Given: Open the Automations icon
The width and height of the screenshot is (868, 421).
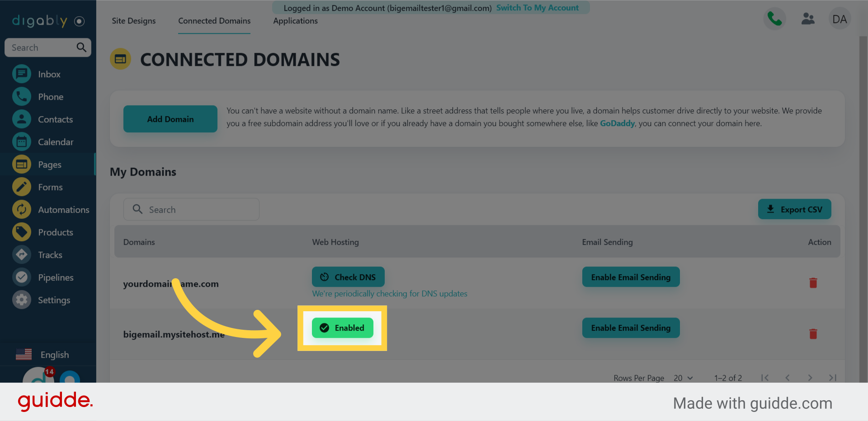Looking at the screenshot, I should click(x=22, y=210).
